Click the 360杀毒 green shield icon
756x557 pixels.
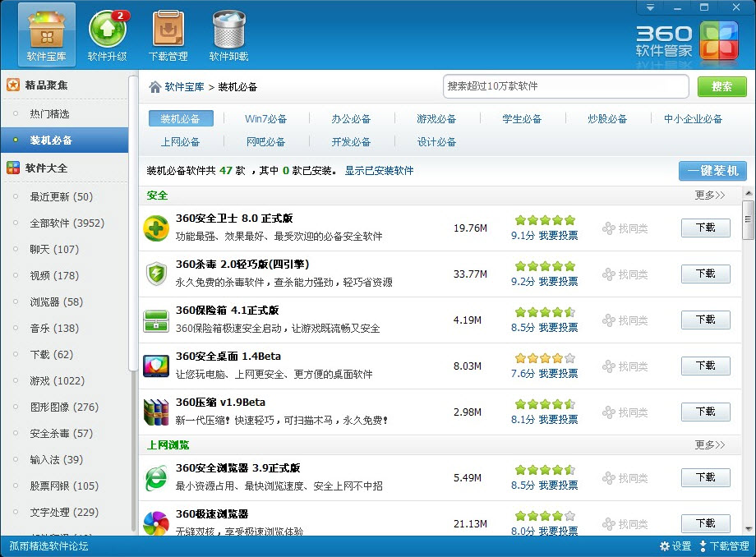156,274
